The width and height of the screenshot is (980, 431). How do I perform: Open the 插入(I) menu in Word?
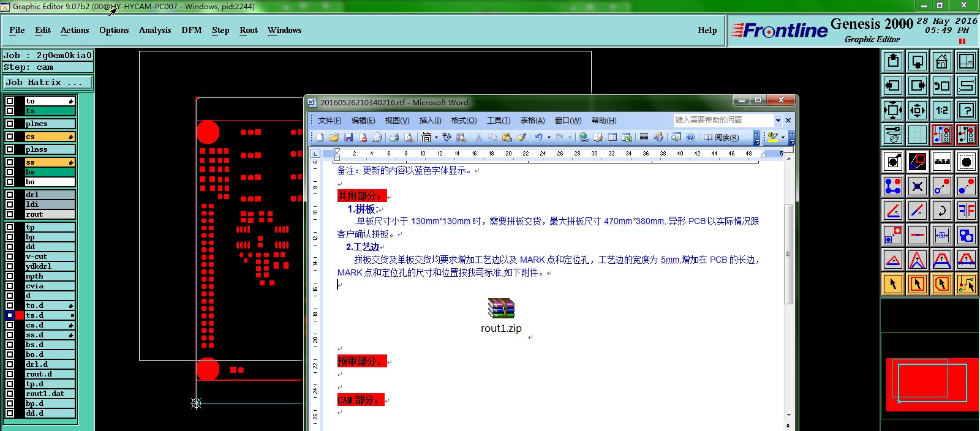430,121
